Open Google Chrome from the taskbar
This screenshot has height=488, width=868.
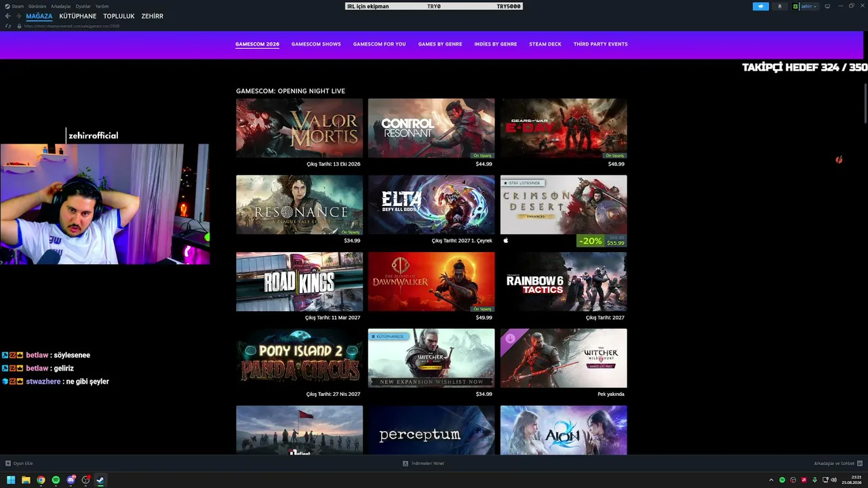[41, 480]
